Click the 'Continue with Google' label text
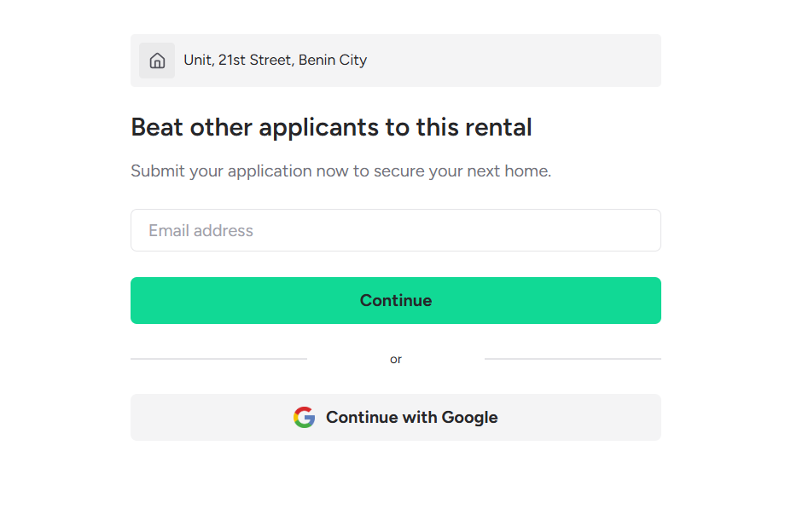Image resolution: width=785 pixels, height=532 pixels. tap(411, 417)
